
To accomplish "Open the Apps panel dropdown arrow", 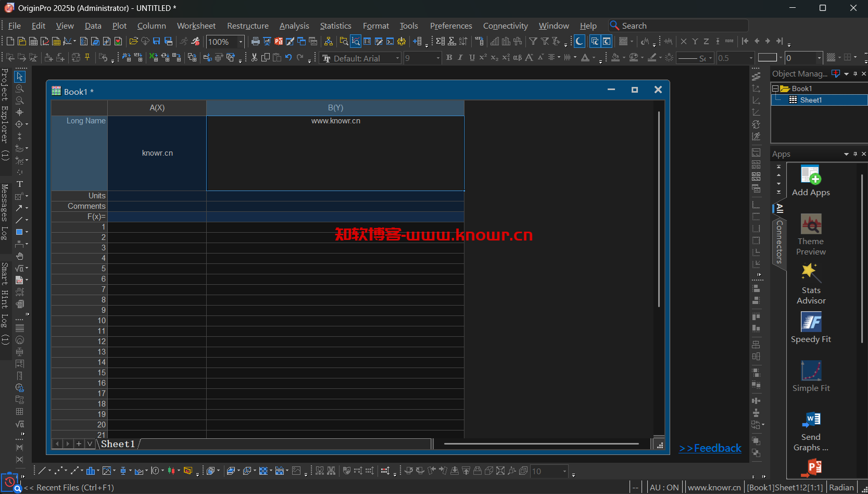I will pyautogui.click(x=846, y=154).
